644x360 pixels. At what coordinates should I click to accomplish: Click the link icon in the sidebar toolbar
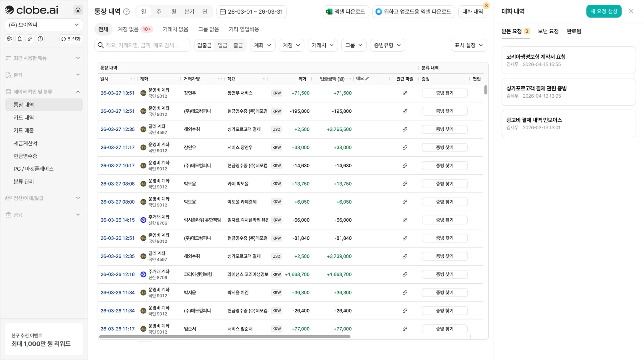[x=30, y=39]
